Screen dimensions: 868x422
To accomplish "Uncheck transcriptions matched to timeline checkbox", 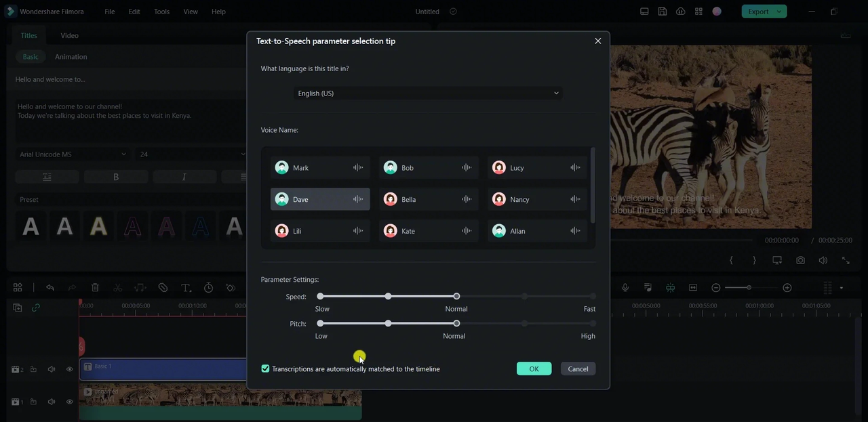I will point(265,368).
